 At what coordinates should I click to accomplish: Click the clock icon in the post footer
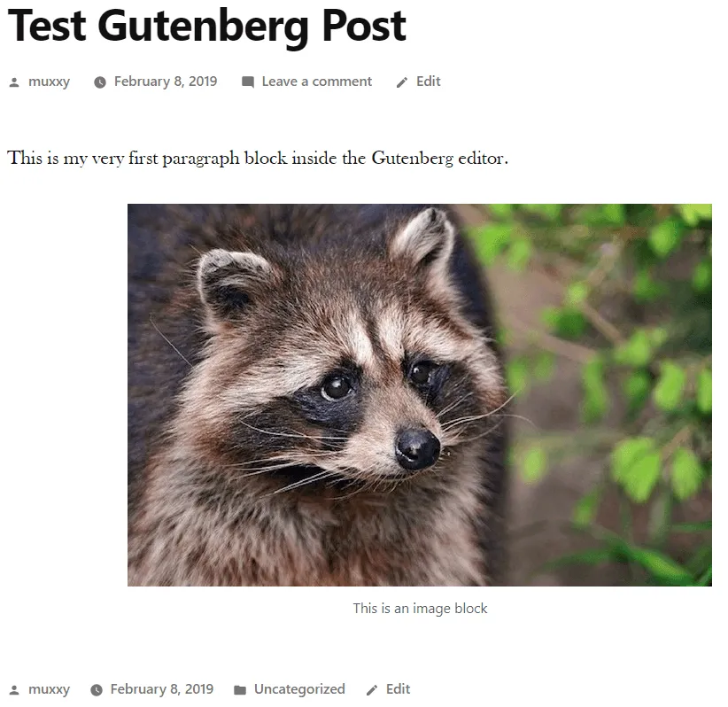point(97,690)
